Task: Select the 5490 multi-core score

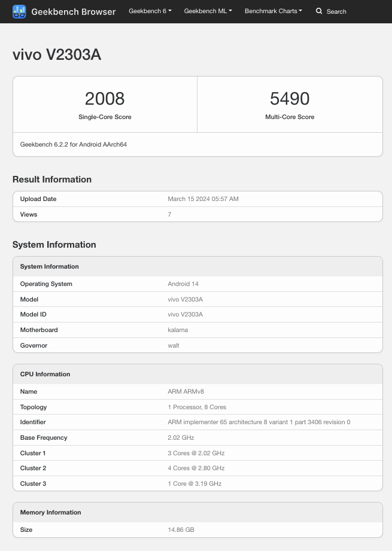Action: (290, 99)
